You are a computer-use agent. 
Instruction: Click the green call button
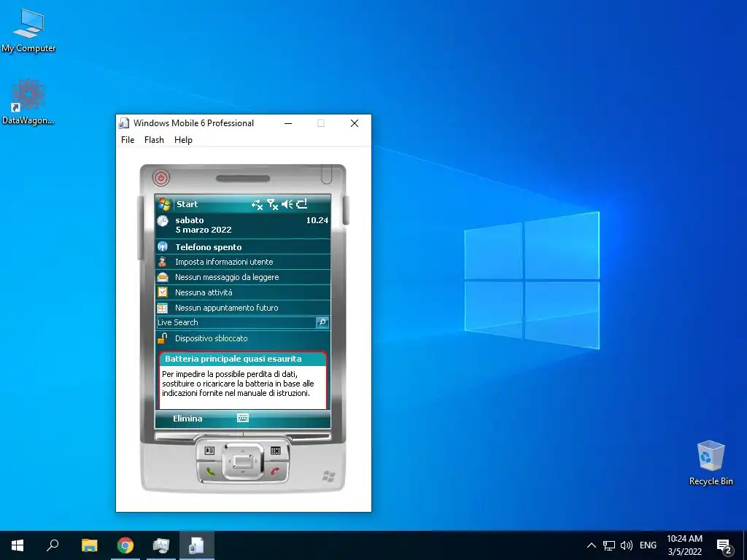tap(210, 472)
